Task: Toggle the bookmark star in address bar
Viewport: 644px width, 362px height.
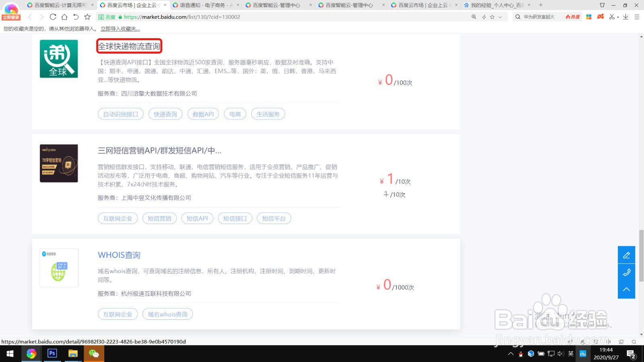Action: 492,17
